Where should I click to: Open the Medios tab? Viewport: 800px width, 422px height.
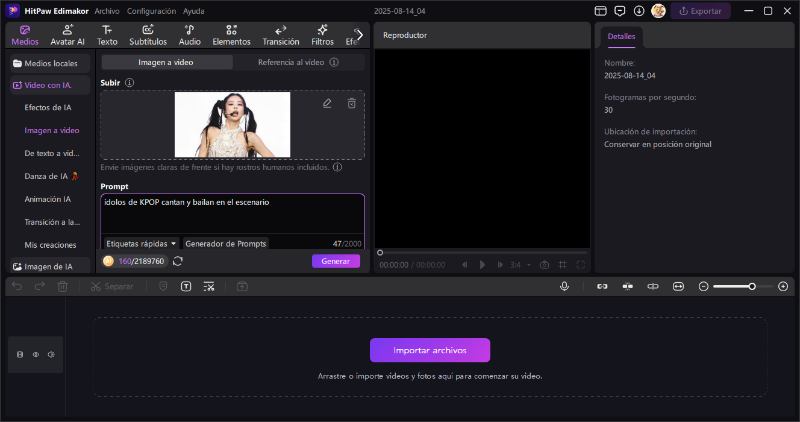point(24,35)
